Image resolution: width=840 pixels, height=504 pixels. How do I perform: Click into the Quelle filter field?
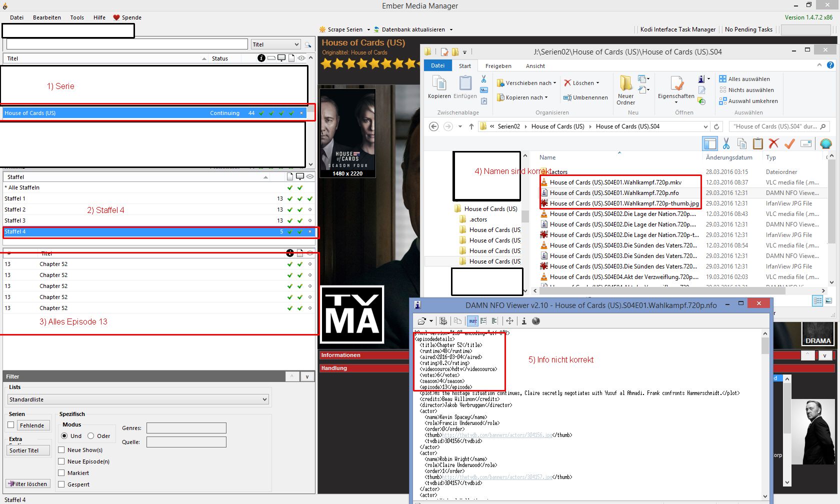click(186, 442)
